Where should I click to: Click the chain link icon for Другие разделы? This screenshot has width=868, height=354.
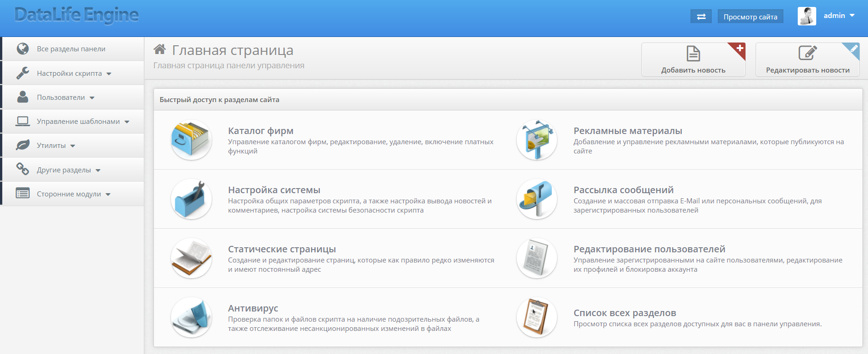[23, 169]
